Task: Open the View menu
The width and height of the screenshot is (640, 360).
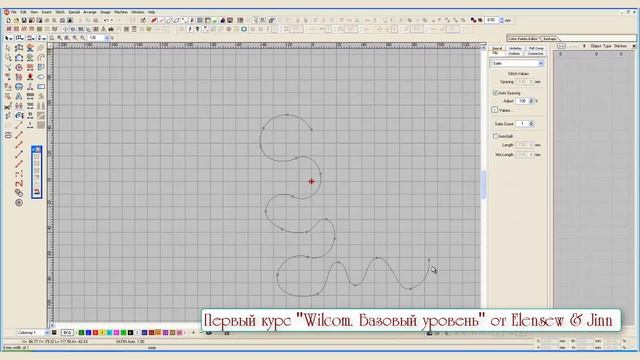Action: pyautogui.click(x=34, y=12)
